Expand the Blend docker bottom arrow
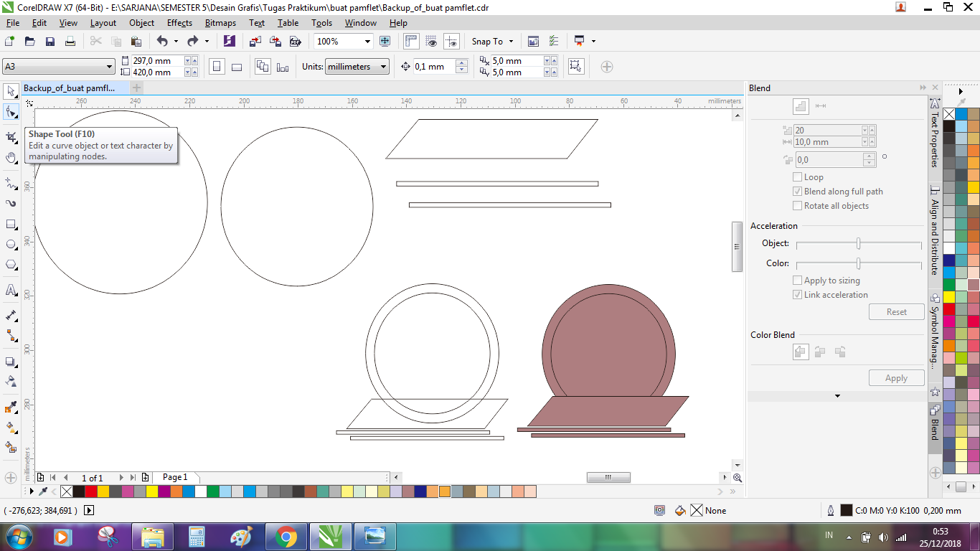The width and height of the screenshot is (980, 551). pos(837,396)
